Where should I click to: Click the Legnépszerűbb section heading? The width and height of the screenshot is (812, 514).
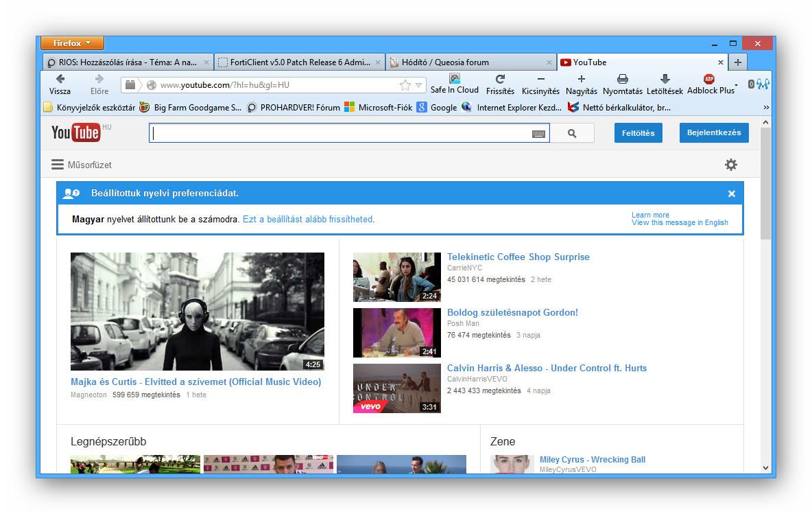click(108, 441)
